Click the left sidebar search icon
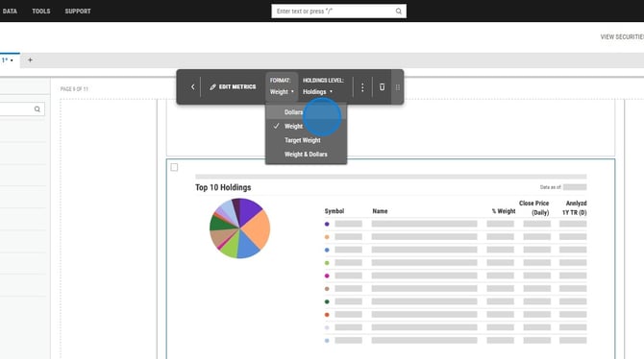The height and width of the screenshot is (359, 644). pyautogui.click(x=37, y=109)
